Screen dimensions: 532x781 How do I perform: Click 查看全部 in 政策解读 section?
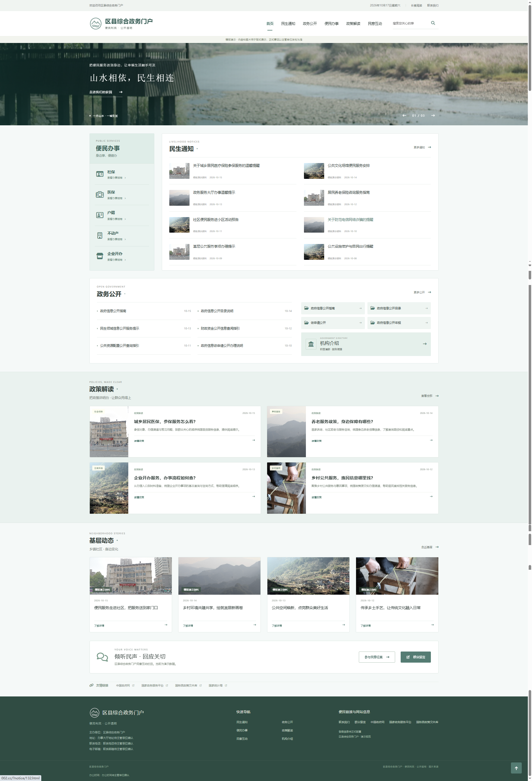click(x=429, y=396)
